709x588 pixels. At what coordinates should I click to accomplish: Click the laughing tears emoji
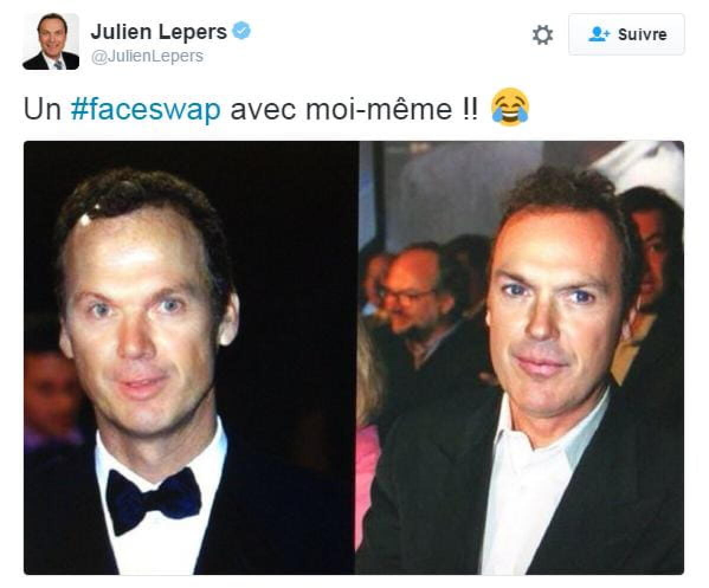click(510, 107)
